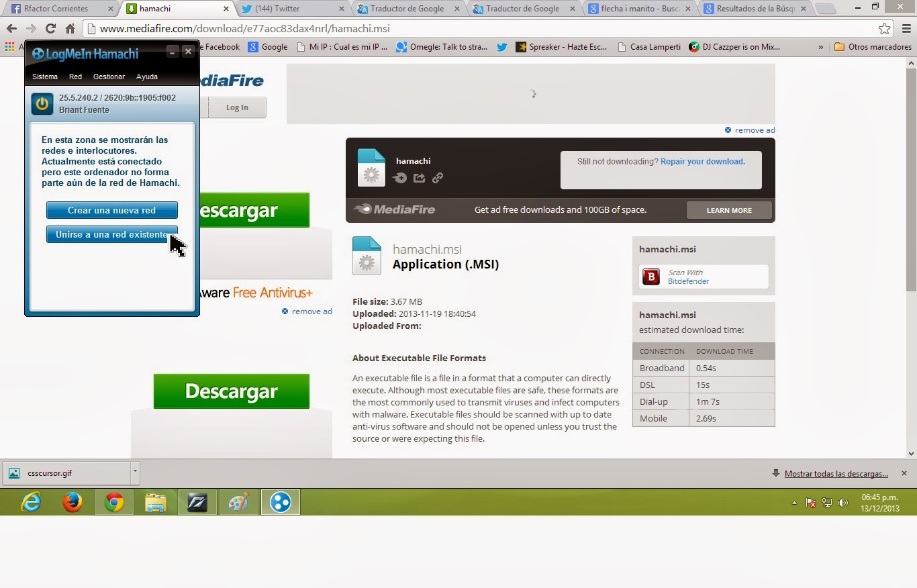Click Unirse a una red existente button
Screen dimensions: 917x588
click(112, 234)
